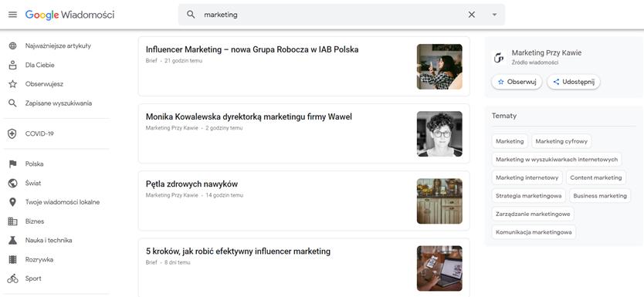Image resolution: width=644 pixels, height=297 pixels.
Task: Clear the search query with X
Action: [x=472, y=15]
